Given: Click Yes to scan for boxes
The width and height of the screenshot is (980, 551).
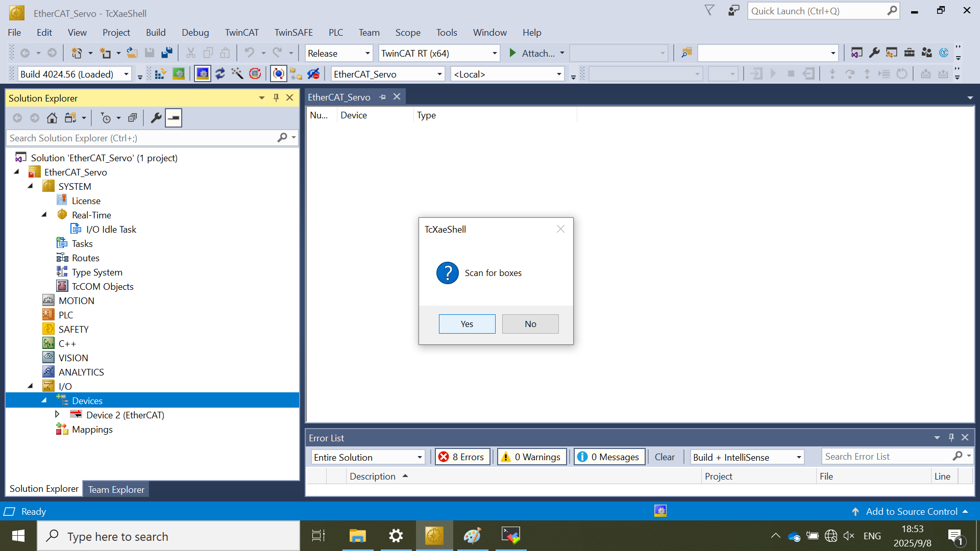Looking at the screenshot, I should pos(467,324).
